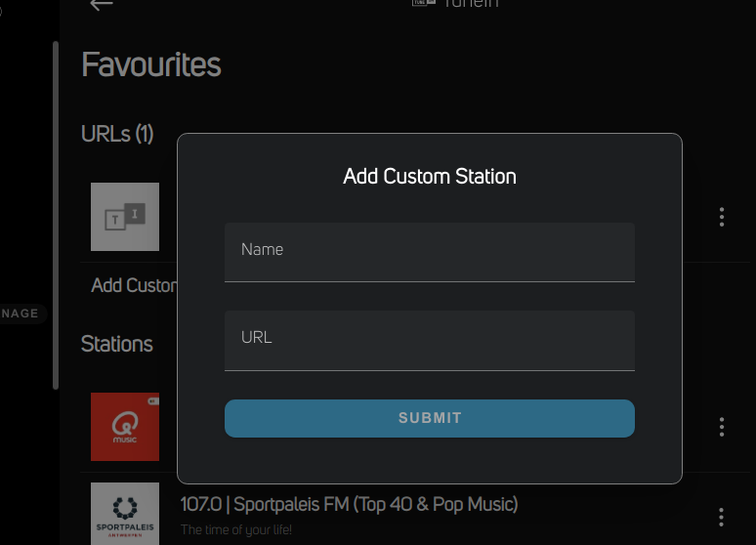
Task: Click the Add Custom Station dialog title
Action: pyautogui.click(x=430, y=177)
